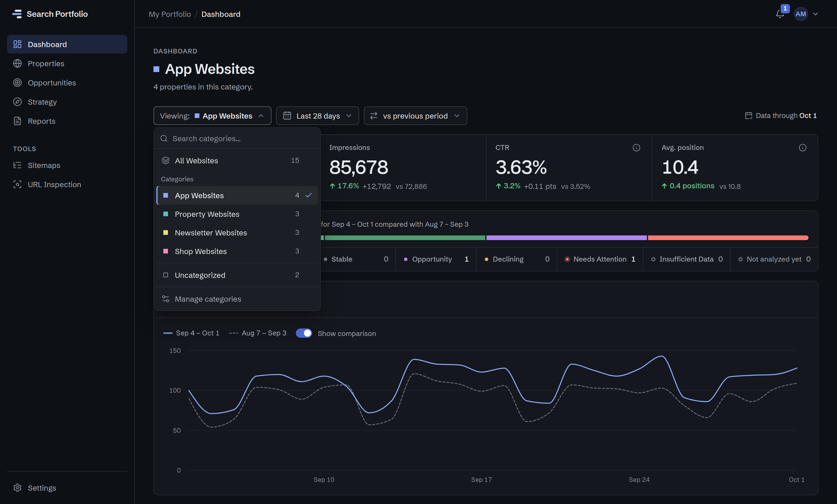Select App Websites category option
This screenshot has height=504, width=837.
coord(237,195)
